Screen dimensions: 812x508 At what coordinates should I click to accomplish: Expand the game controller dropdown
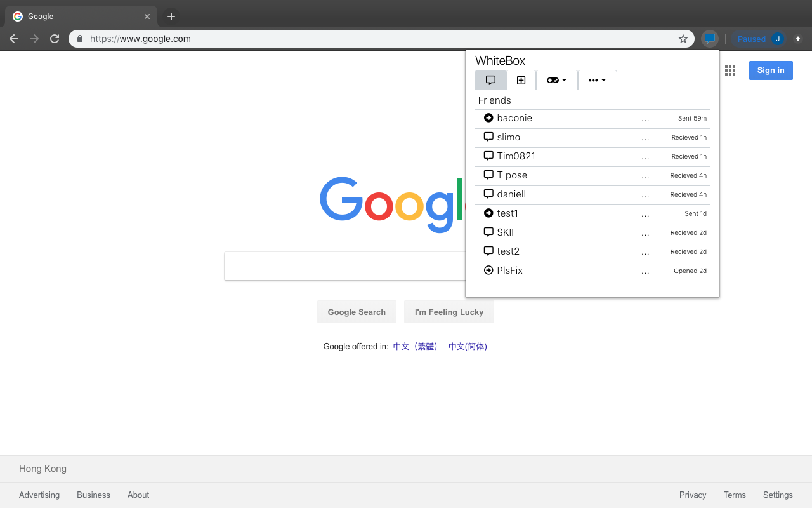[x=556, y=80]
